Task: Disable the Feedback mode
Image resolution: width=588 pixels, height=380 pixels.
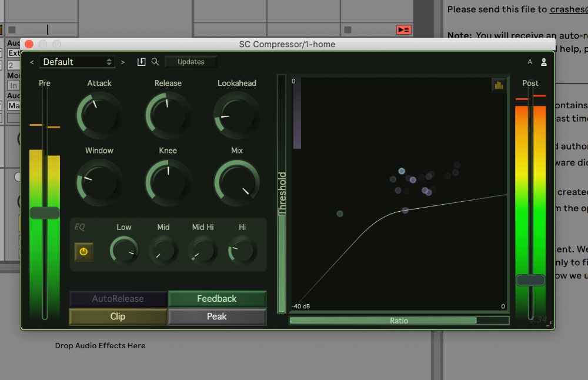Action: click(217, 299)
